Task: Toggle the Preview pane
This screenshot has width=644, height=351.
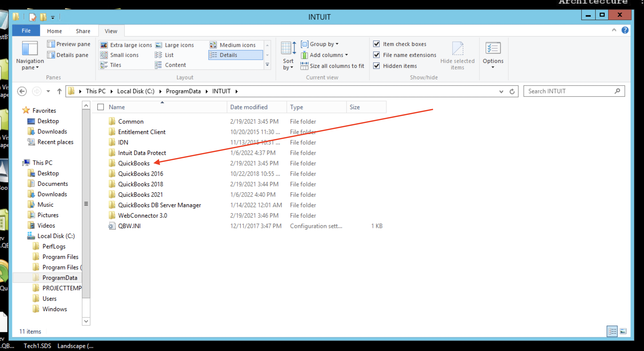Action: click(x=69, y=44)
